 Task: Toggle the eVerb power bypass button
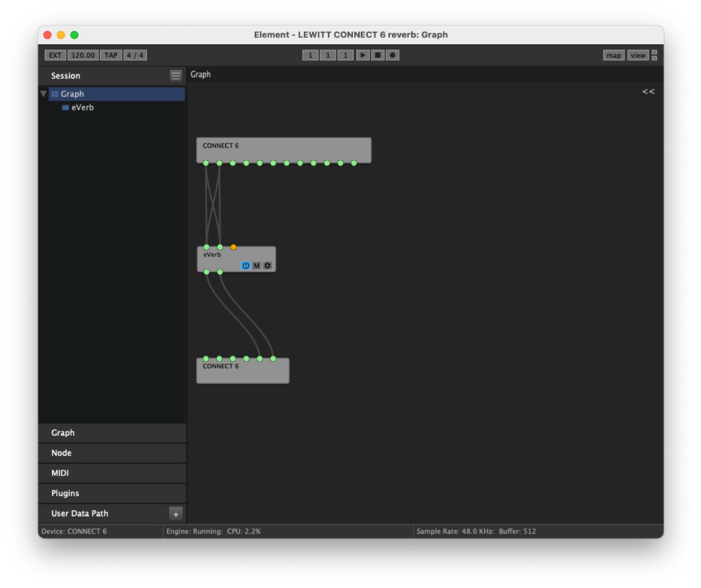[x=246, y=265]
